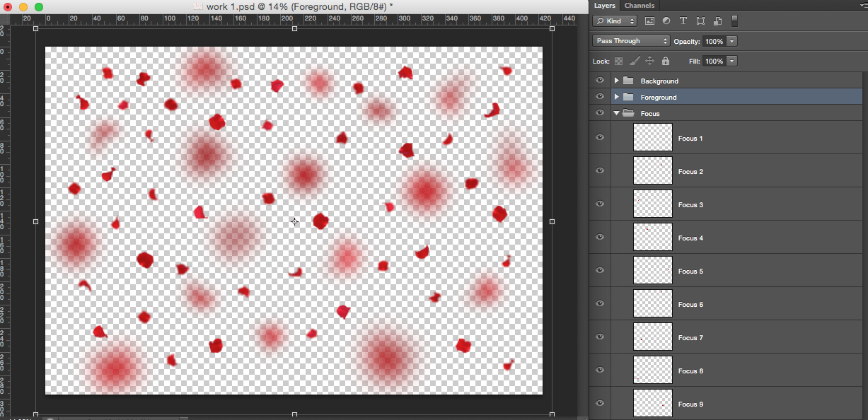
Task: Collapse the Focus group folder
Action: [x=617, y=113]
